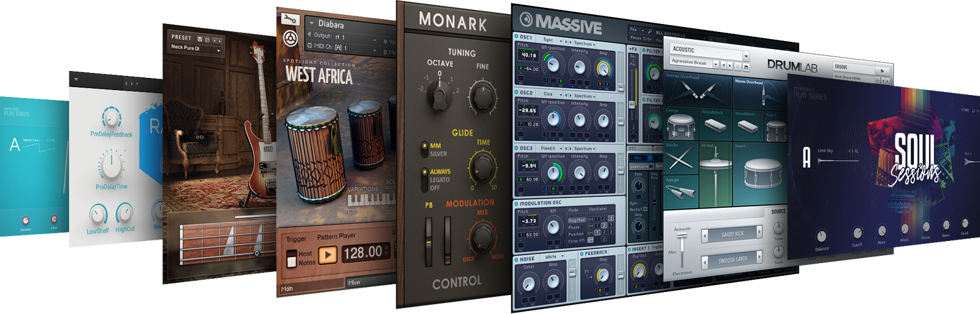The image size is (980, 314).
Task: Open the File menu in Massive
Action: tap(634, 29)
